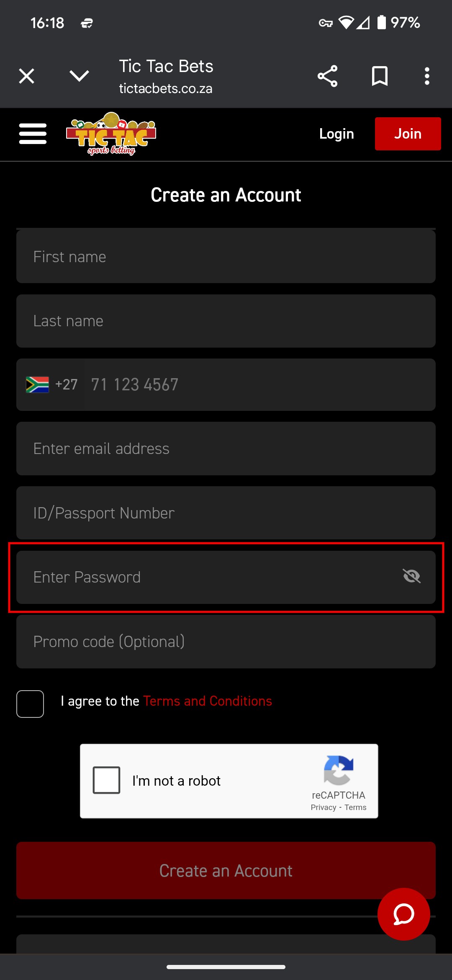Expand the browser tab chevron dropdown

click(x=79, y=76)
